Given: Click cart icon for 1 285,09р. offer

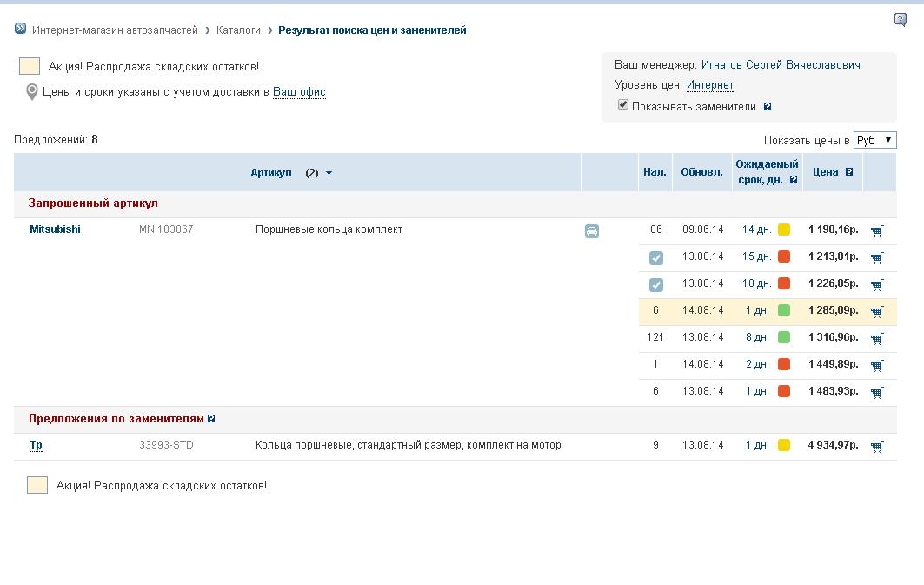Looking at the screenshot, I should (877, 311).
